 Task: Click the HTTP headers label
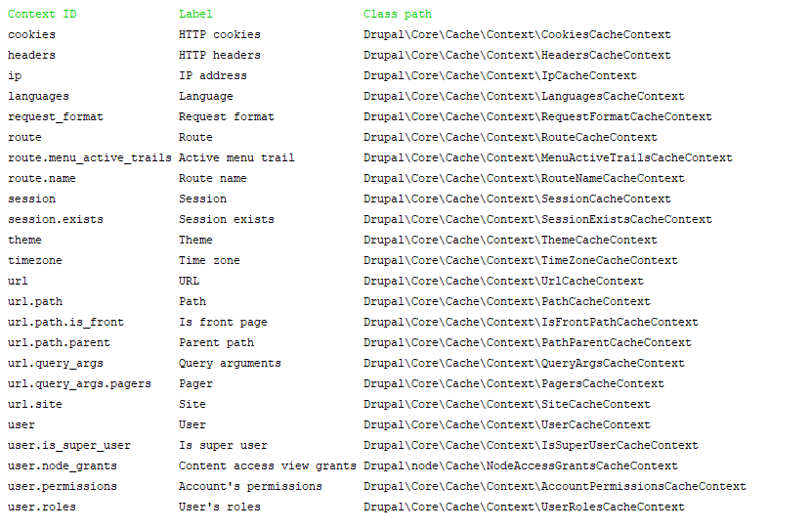pyautogui.click(x=220, y=55)
